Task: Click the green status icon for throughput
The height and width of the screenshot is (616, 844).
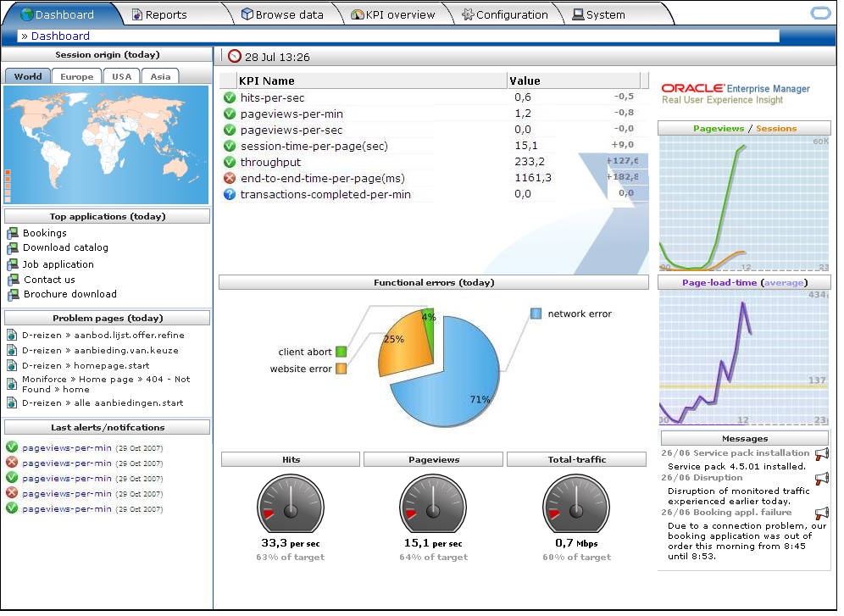Action: pyautogui.click(x=230, y=162)
